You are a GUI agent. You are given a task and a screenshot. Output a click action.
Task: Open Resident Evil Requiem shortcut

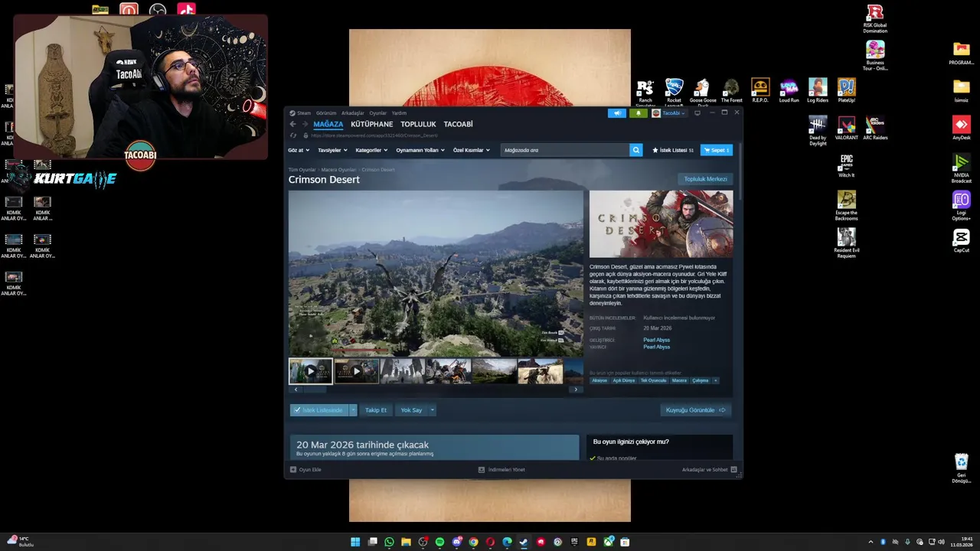(x=846, y=243)
